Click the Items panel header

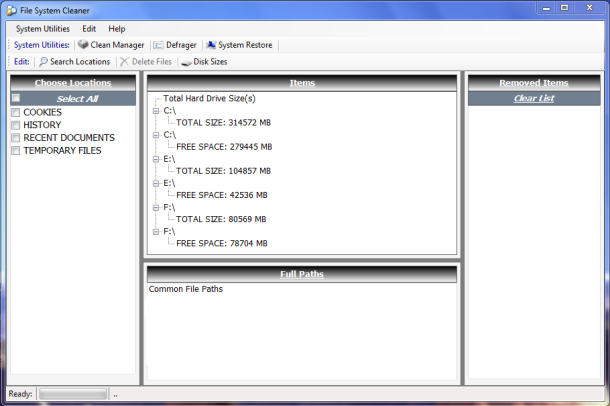[302, 83]
